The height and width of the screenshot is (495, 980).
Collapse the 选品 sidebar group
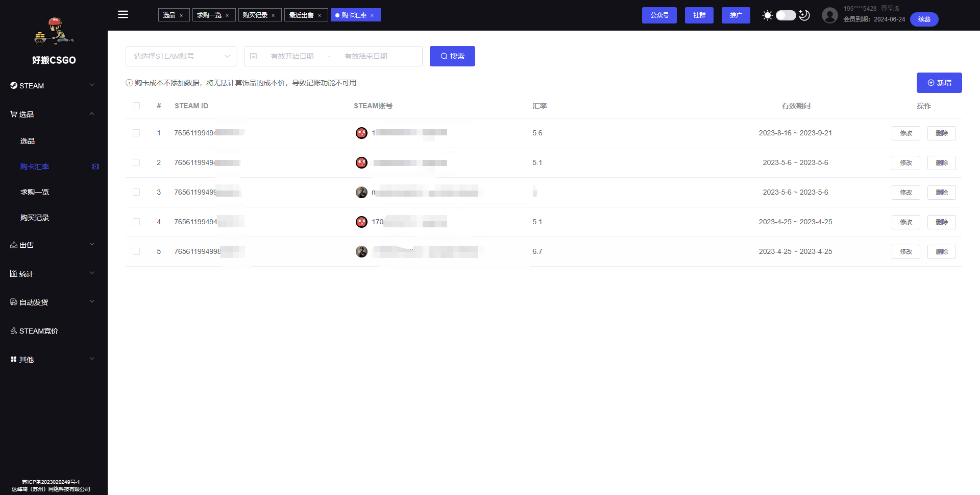point(54,114)
